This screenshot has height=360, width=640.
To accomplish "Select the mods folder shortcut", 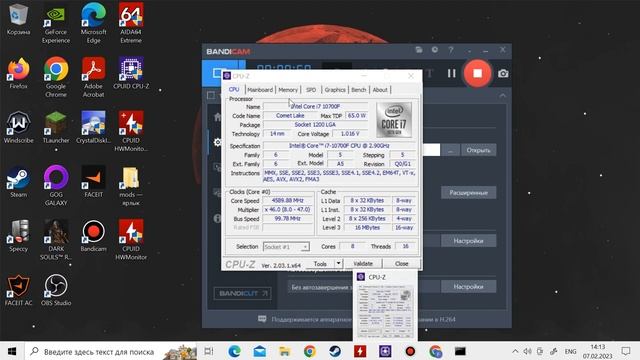I will click(131, 186).
